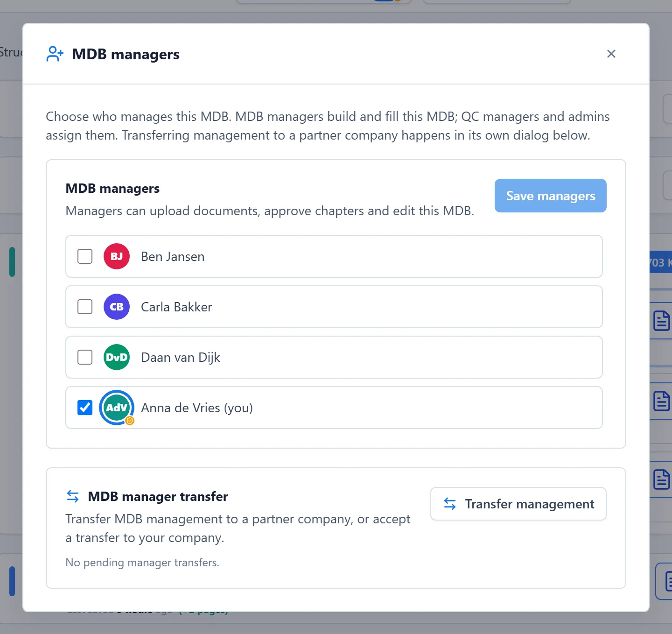
Task: Click the arrows icon beside the MDB manager transfer heading
Action: click(x=73, y=496)
